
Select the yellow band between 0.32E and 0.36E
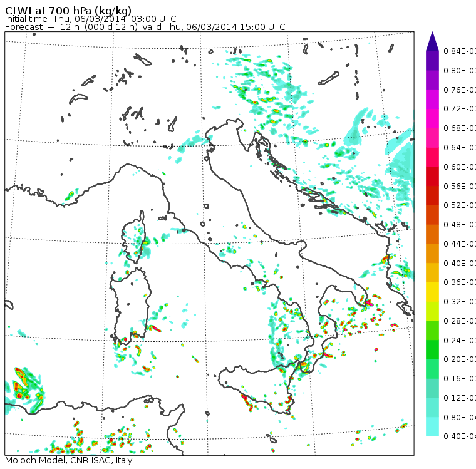point(432,292)
